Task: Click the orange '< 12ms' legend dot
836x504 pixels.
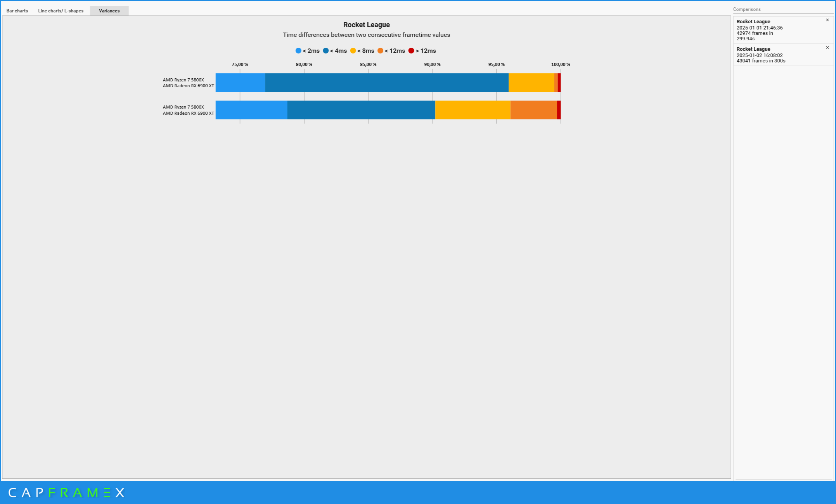Action: 380,51
